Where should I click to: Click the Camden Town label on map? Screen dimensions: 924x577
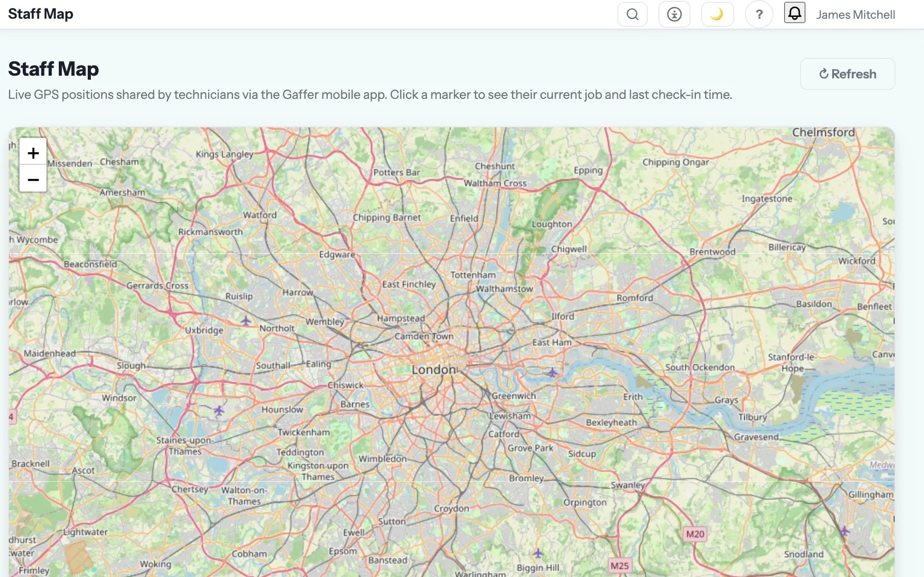tap(424, 336)
